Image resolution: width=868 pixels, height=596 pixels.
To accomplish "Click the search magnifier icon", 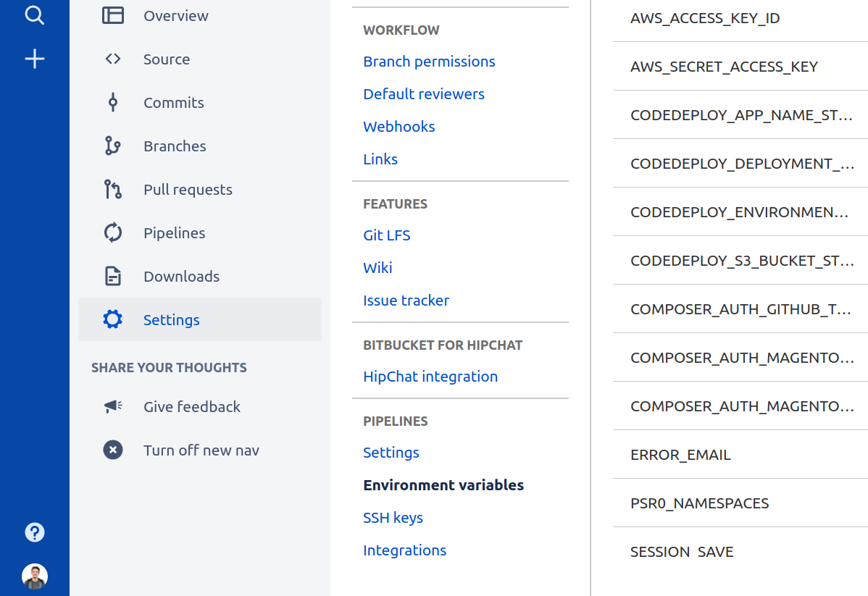I will point(35,15).
